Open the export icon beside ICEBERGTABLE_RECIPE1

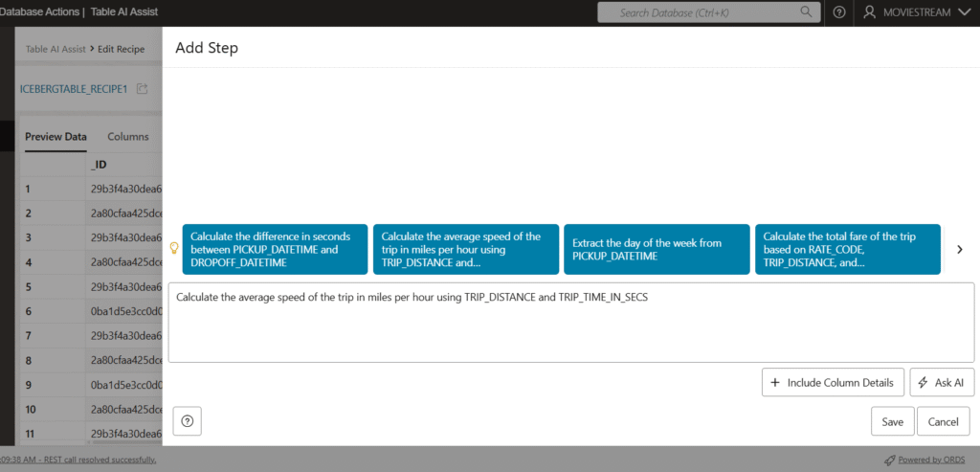pyautogui.click(x=143, y=89)
